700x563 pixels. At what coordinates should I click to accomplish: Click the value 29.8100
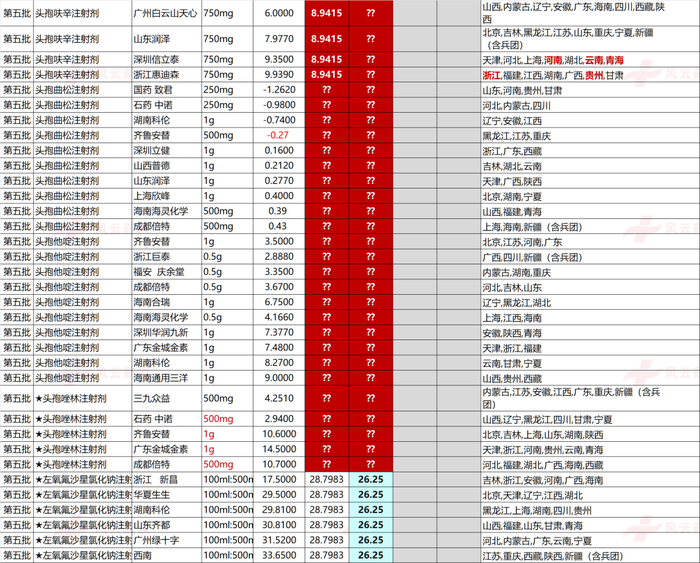(279, 510)
